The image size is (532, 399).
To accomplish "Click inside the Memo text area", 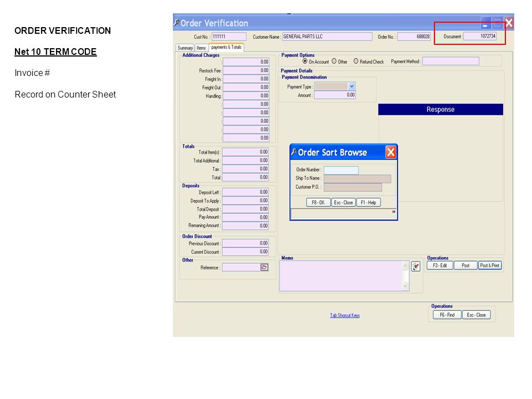I will [341, 276].
